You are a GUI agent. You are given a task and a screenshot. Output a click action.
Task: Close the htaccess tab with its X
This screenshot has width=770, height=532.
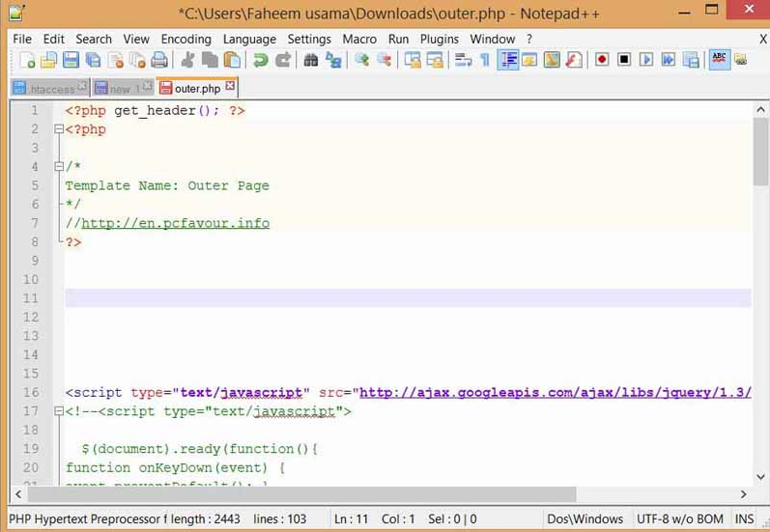[x=82, y=86]
